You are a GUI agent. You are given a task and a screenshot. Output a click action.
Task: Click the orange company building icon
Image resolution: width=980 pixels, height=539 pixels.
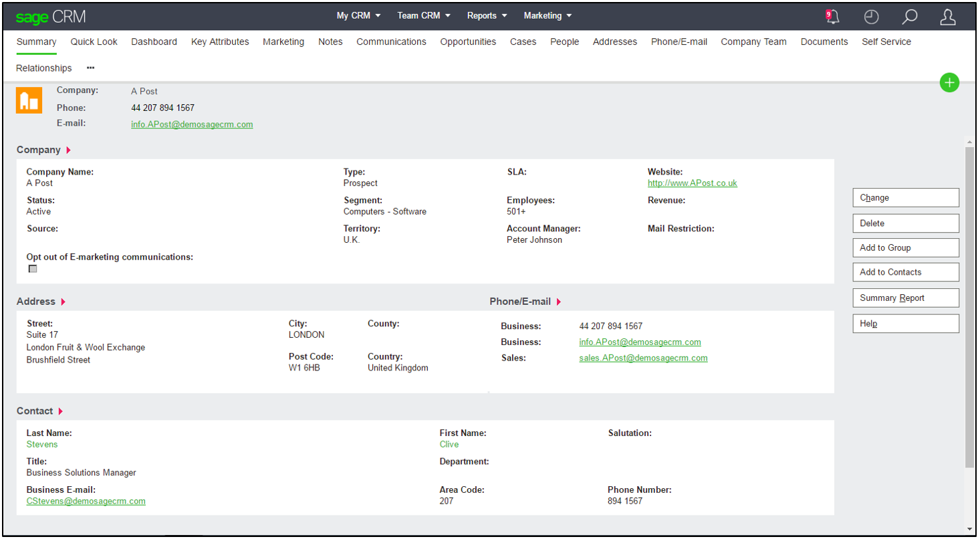[29, 100]
